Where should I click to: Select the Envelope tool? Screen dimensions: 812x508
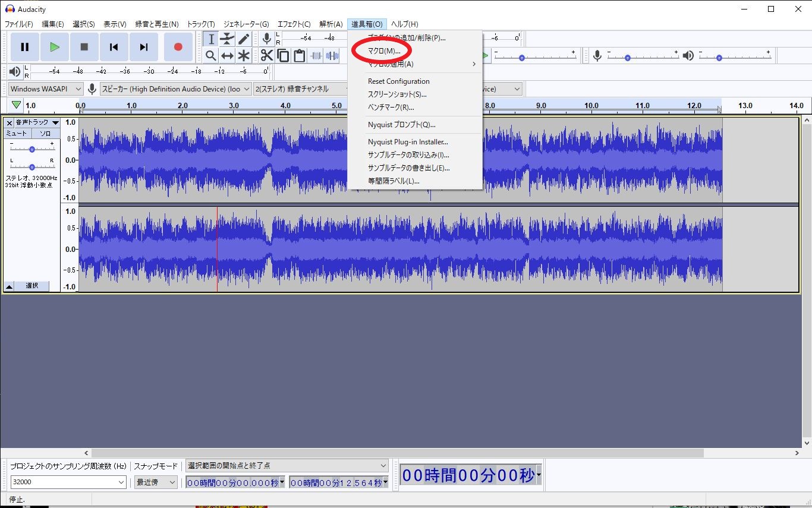coord(227,39)
